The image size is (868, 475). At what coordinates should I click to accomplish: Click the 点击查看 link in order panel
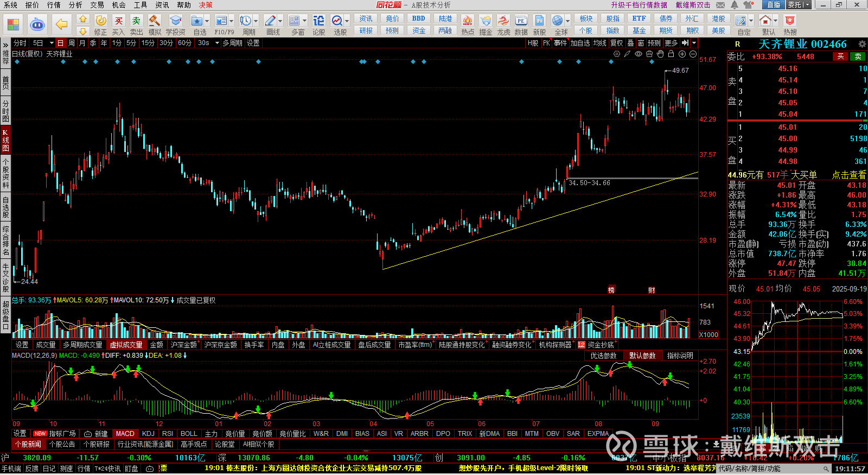point(848,175)
